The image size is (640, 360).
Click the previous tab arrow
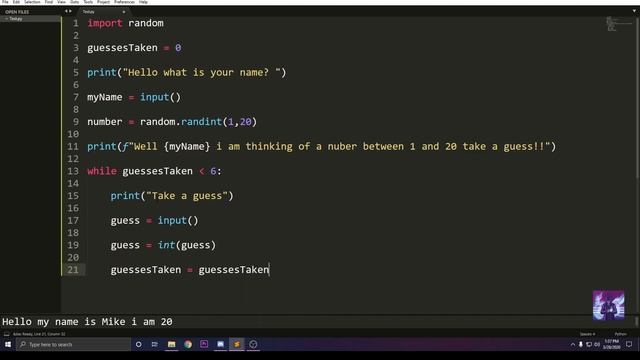click(x=66, y=11)
